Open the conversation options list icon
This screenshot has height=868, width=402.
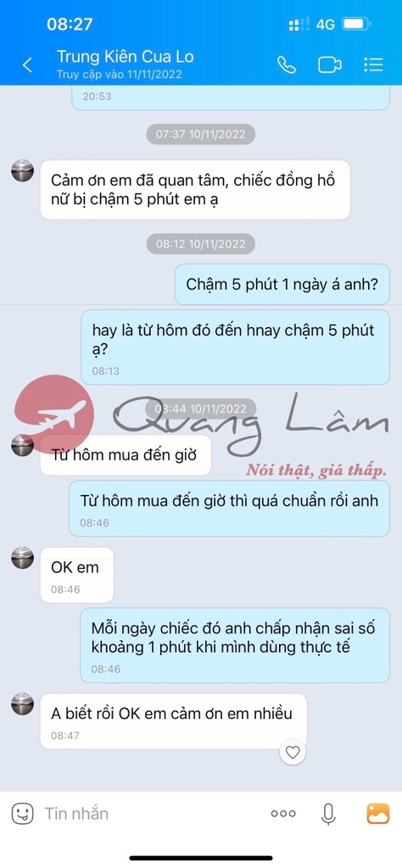pyautogui.click(x=374, y=64)
